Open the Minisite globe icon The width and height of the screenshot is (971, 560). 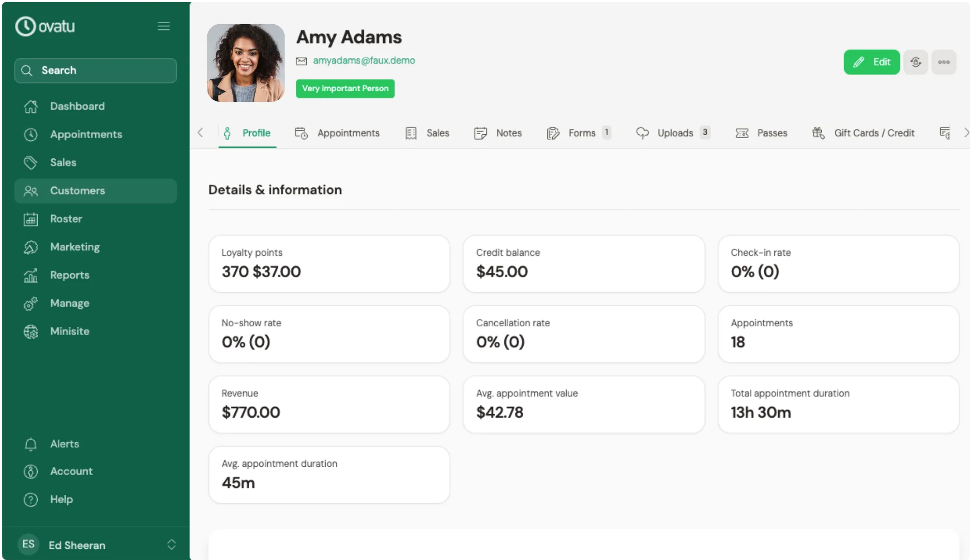point(30,331)
